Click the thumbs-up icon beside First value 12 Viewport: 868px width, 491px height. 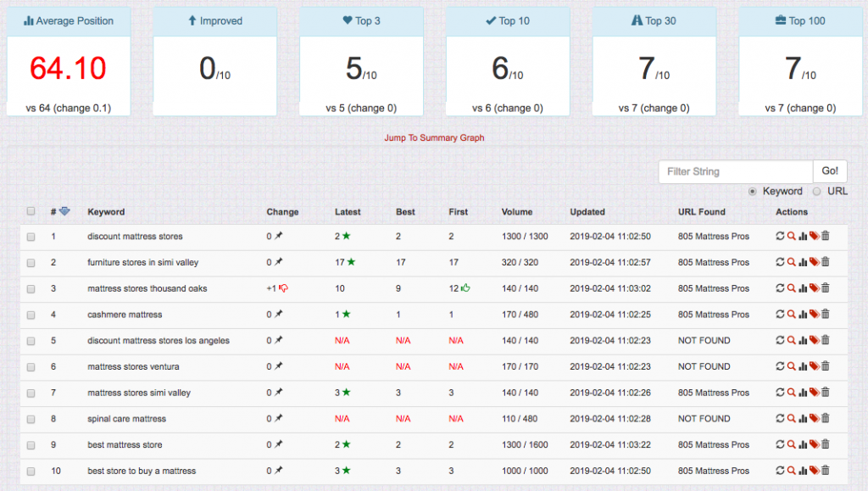(465, 287)
